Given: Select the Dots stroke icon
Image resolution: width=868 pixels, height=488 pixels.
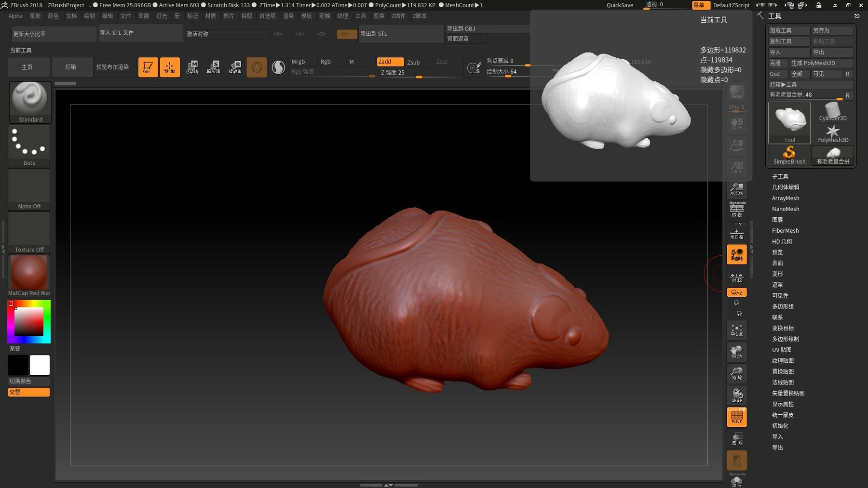Looking at the screenshot, I should coord(29,142).
